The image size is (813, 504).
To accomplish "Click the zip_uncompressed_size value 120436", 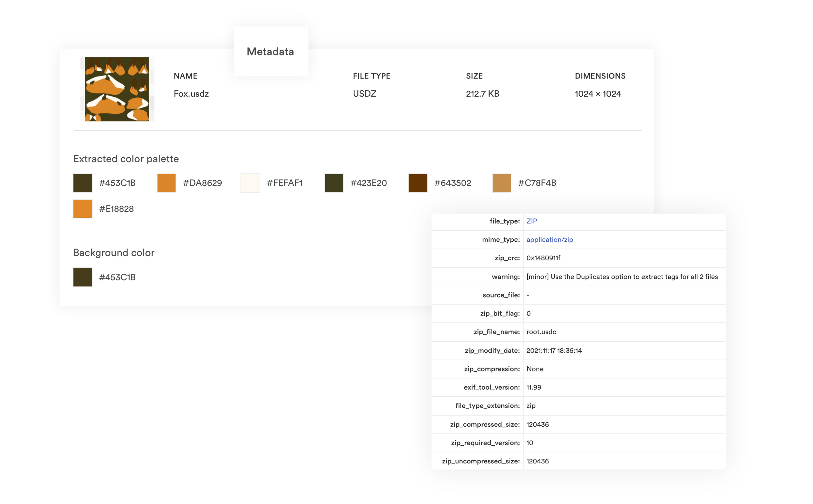I will [537, 461].
